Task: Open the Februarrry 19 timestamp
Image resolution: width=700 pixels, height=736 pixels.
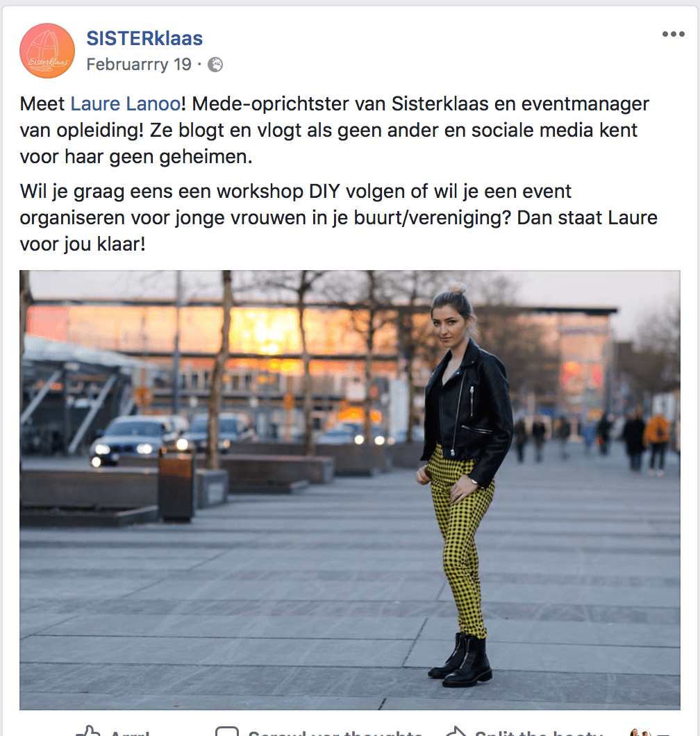Action: pyautogui.click(x=139, y=65)
